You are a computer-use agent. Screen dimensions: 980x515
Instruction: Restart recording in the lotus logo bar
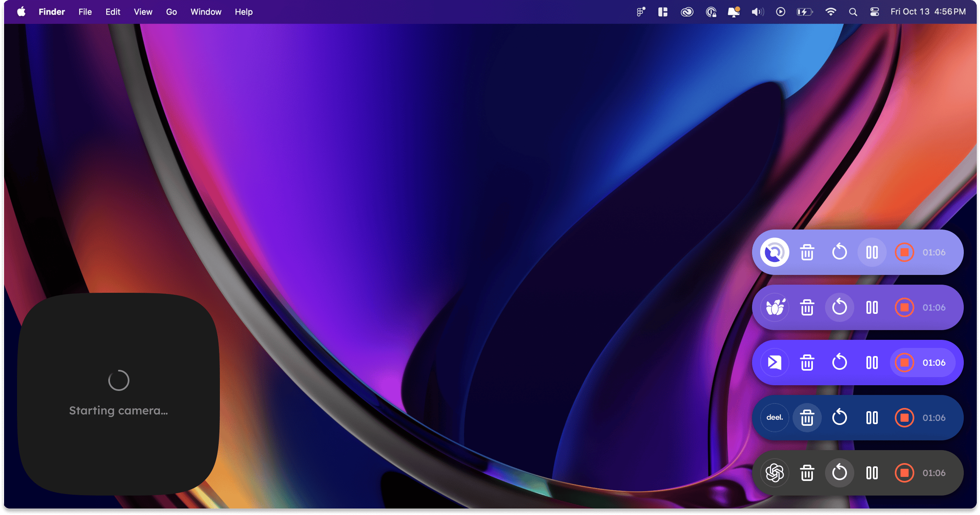839,307
